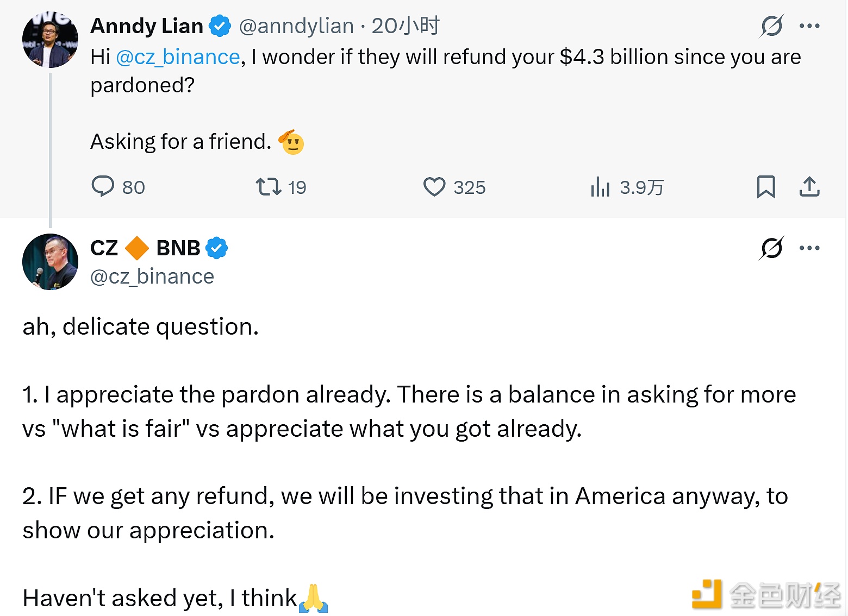The height and width of the screenshot is (616, 848).
Task: Retweet Anndy Lian's post
Action: tap(269, 187)
